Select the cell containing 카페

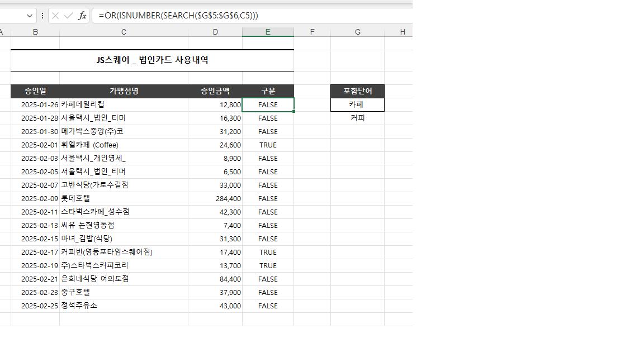(x=357, y=104)
